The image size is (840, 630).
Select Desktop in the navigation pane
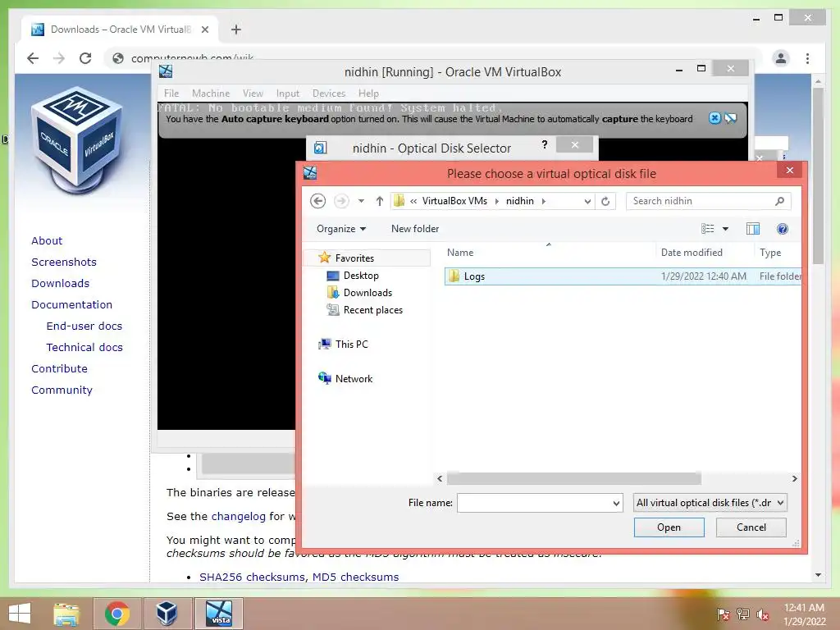tap(353, 276)
